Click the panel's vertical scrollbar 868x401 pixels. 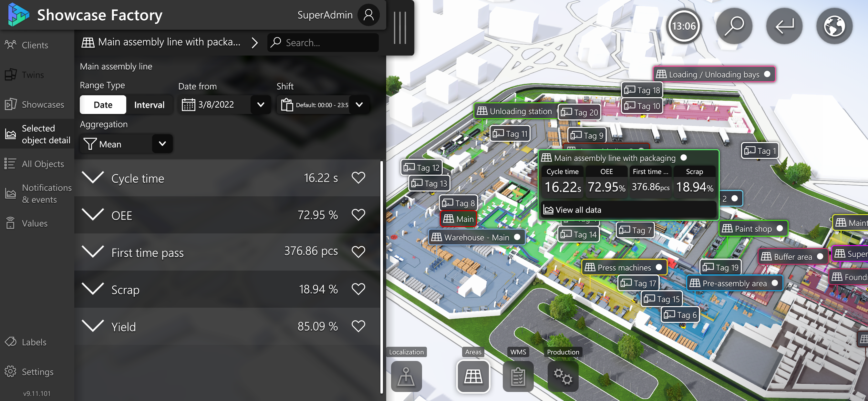(381, 276)
